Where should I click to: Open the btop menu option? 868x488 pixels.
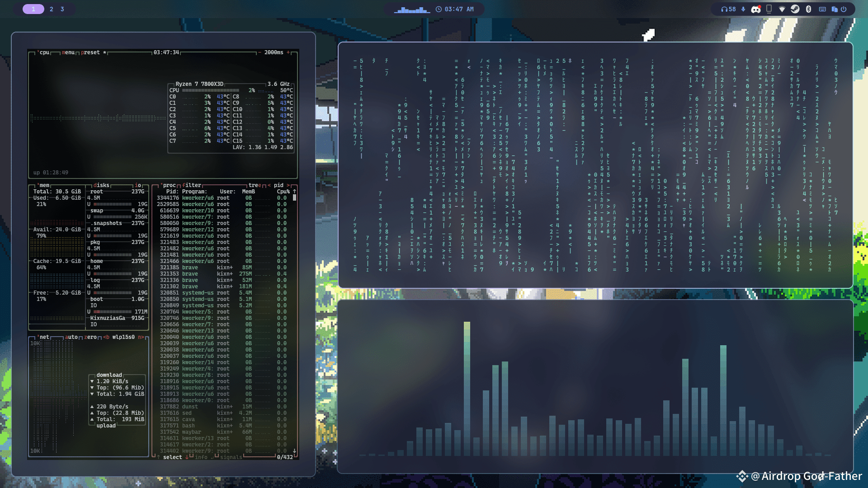click(x=68, y=52)
